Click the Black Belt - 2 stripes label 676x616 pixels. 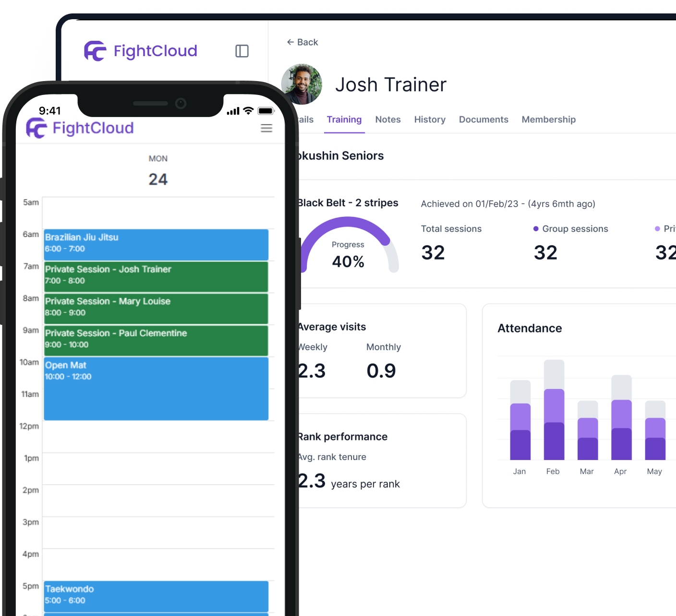pyautogui.click(x=347, y=203)
